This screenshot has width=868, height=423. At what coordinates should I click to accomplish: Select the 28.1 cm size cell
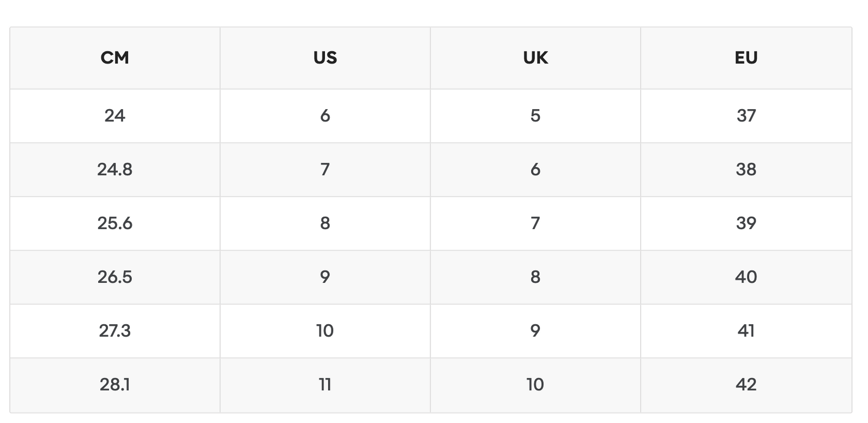pos(115,385)
